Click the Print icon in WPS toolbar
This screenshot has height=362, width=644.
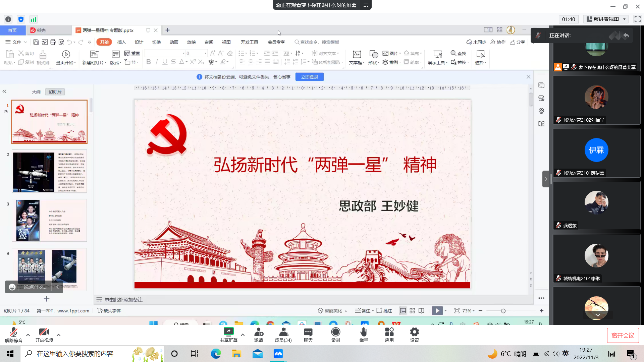pos(53,42)
